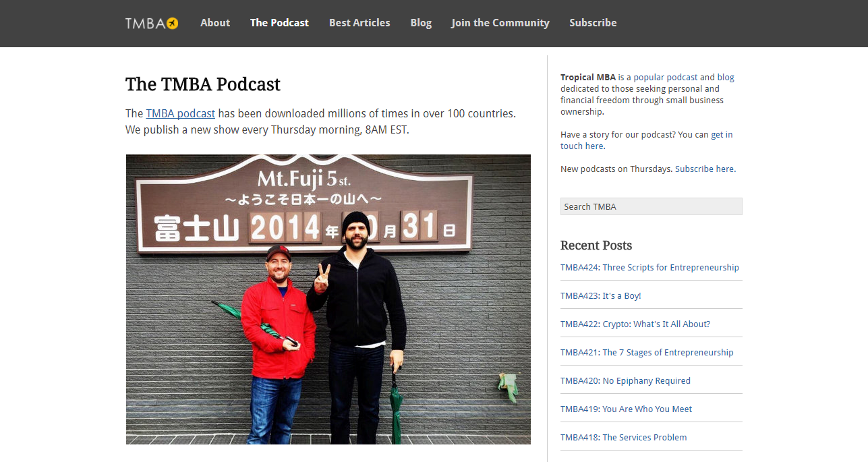Screen dimensions: 868x462
Task: Read TMBA422: Crypto: What's It All About?
Action: click(635, 324)
